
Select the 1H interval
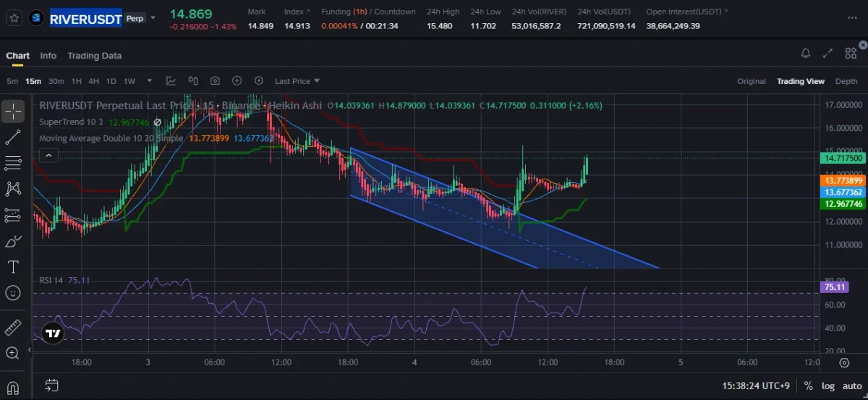pyautogui.click(x=77, y=81)
